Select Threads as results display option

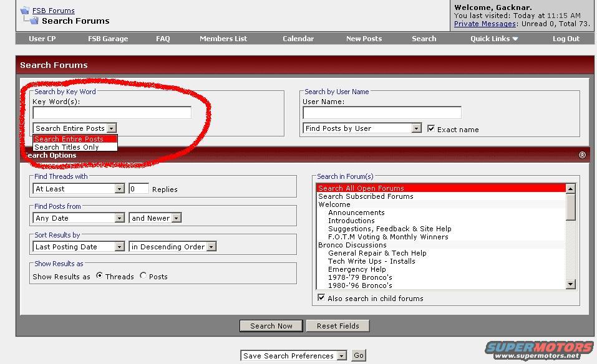coord(100,275)
